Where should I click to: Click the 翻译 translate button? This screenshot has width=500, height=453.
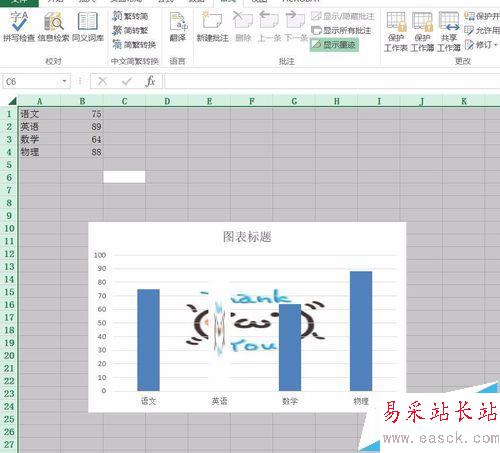(x=178, y=27)
